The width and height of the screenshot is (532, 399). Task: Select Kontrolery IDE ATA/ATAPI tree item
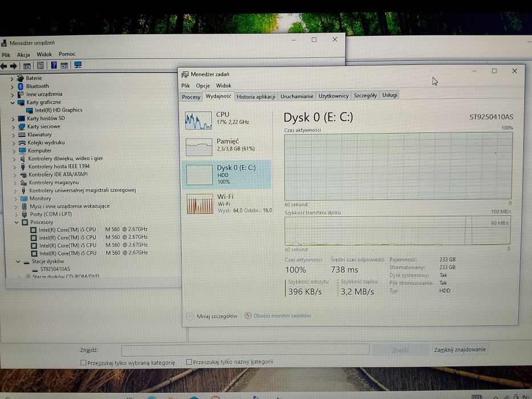point(58,174)
